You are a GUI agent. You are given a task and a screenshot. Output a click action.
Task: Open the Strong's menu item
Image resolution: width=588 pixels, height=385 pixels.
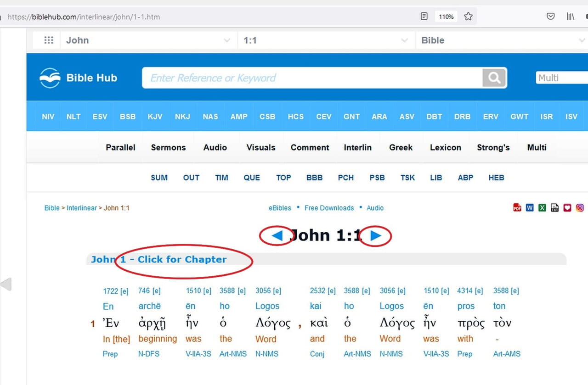[493, 147]
